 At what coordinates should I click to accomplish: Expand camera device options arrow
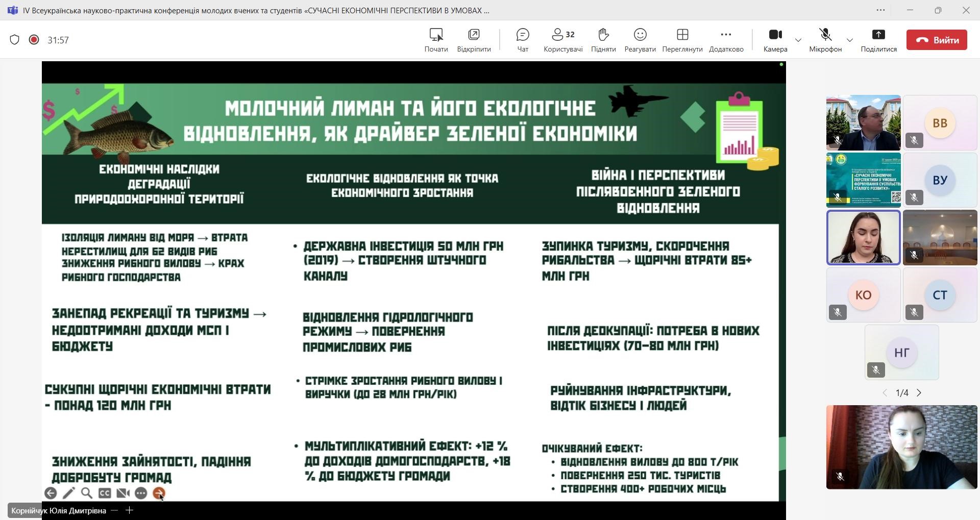click(x=798, y=40)
